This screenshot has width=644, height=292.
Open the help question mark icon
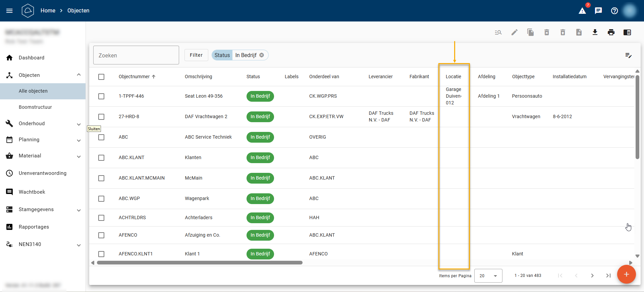coord(614,11)
